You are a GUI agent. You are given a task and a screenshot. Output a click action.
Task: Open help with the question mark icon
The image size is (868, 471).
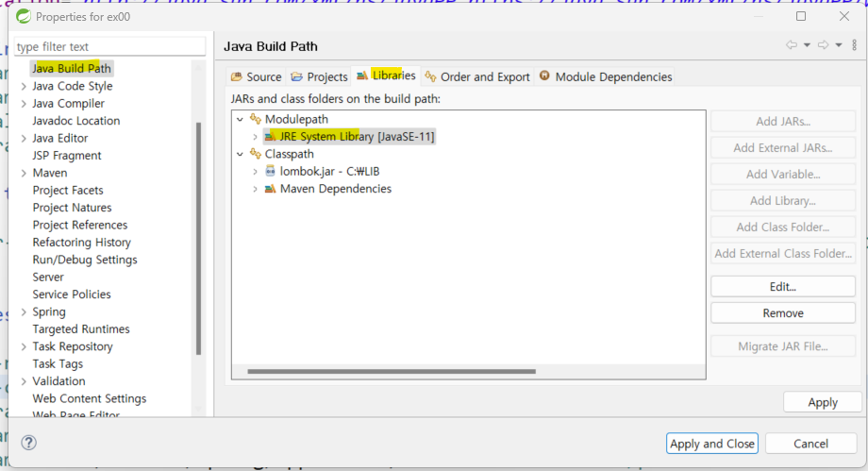point(29,442)
